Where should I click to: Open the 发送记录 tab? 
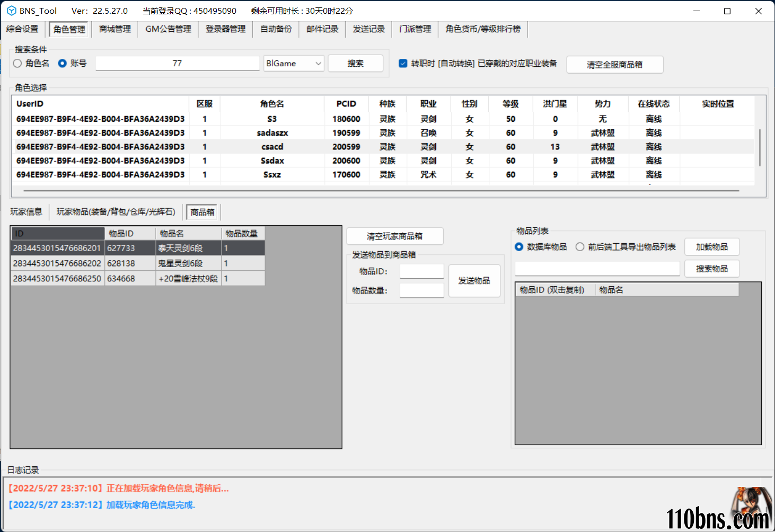click(x=369, y=29)
